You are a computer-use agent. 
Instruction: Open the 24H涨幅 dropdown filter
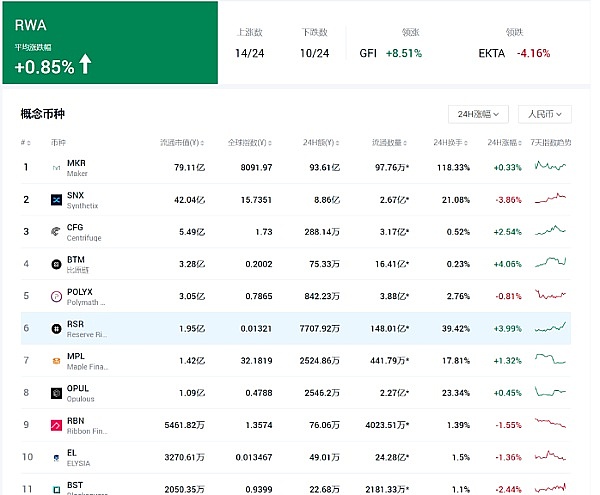point(480,115)
